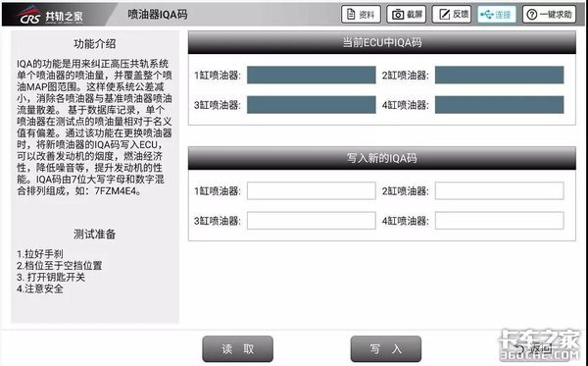The image size is (588, 366).
Task: Click the 当前ECU中IQA码 section header
Action: tap(382, 42)
